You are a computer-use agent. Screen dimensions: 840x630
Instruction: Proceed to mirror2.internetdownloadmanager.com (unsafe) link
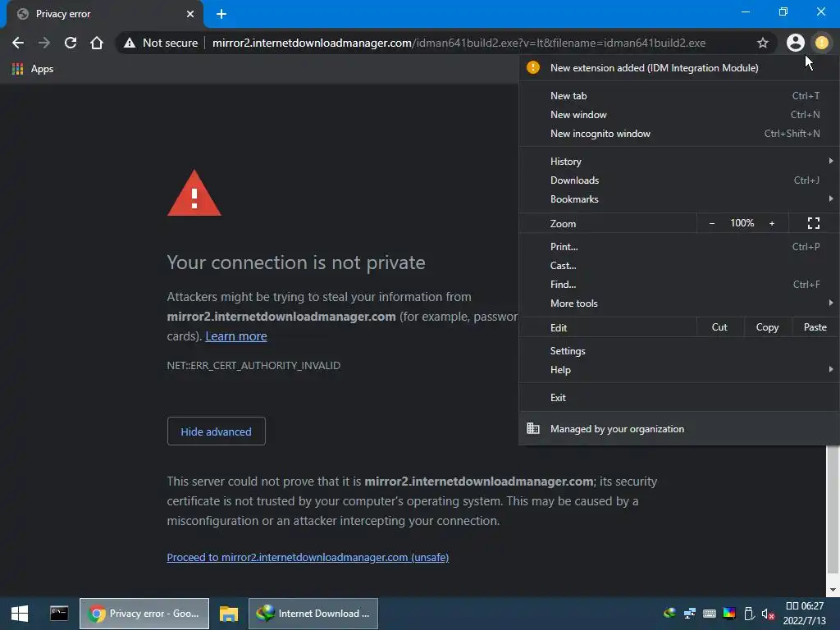tap(308, 557)
